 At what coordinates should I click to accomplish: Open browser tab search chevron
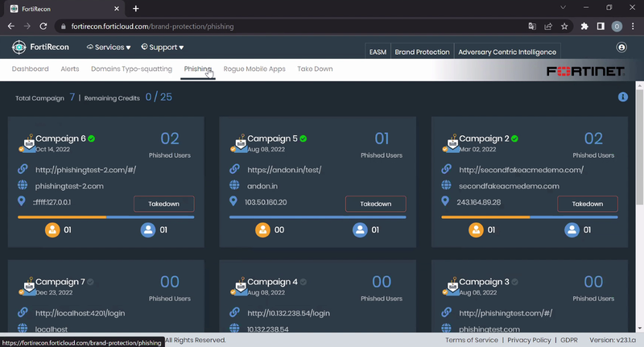coord(563,7)
